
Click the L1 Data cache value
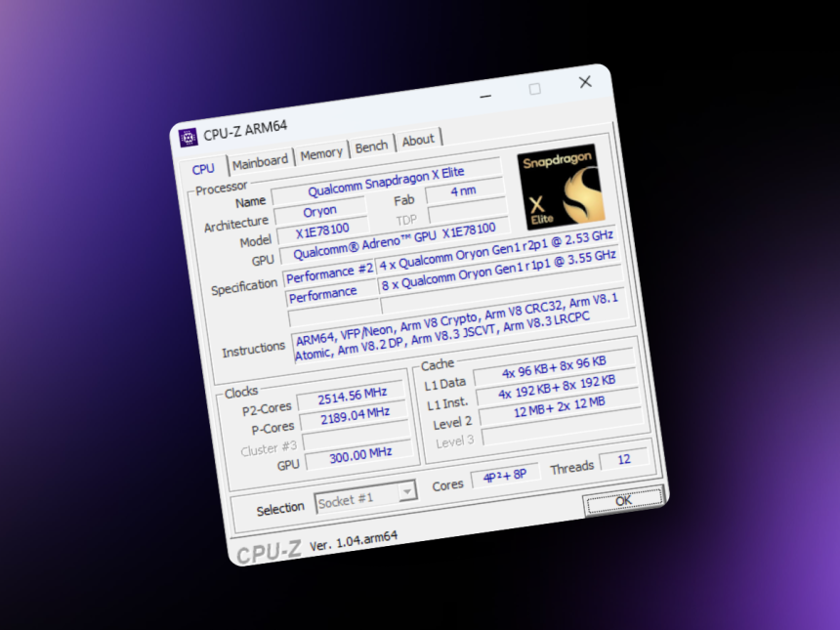[555, 367]
